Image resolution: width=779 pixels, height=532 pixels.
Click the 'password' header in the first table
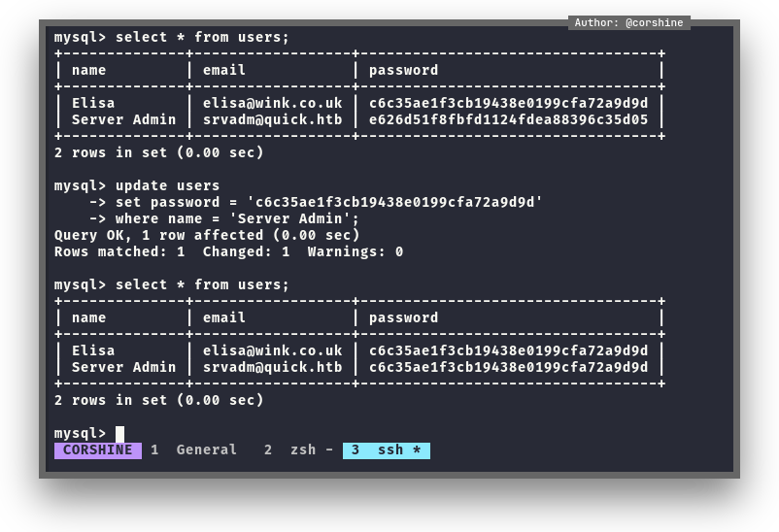pos(403,70)
